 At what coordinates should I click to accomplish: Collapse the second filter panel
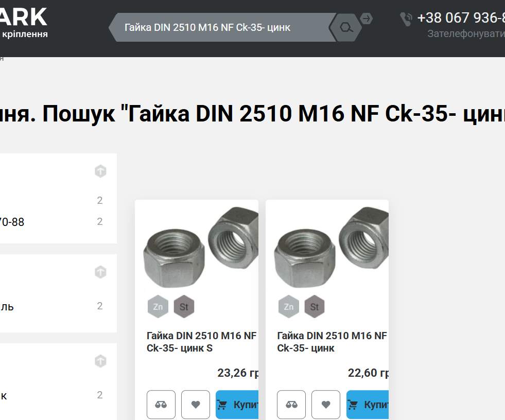point(100,272)
